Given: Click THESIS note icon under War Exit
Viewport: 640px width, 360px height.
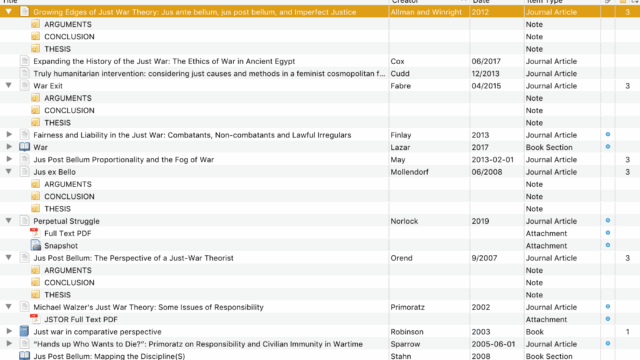Looking at the screenshot, I should point(36,122).
